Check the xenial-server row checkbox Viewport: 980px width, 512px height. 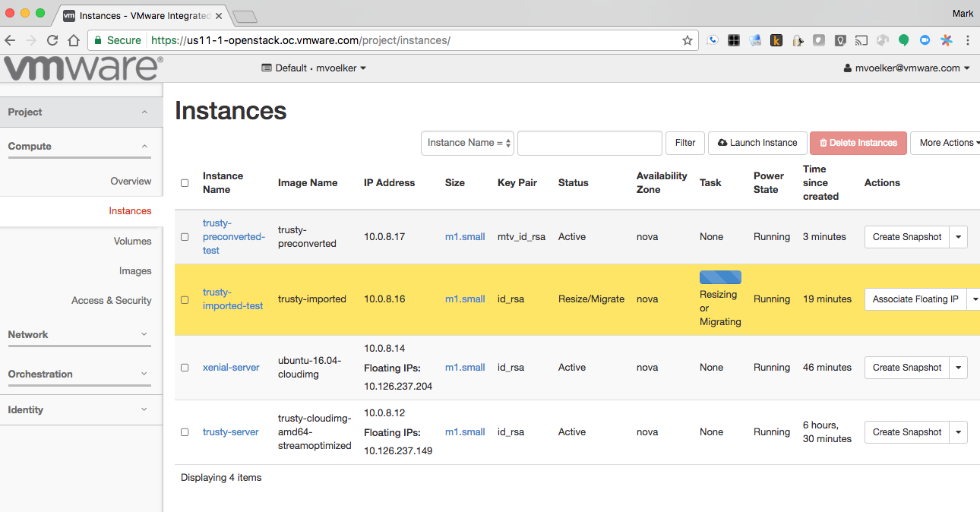click(x=185, y=368)
